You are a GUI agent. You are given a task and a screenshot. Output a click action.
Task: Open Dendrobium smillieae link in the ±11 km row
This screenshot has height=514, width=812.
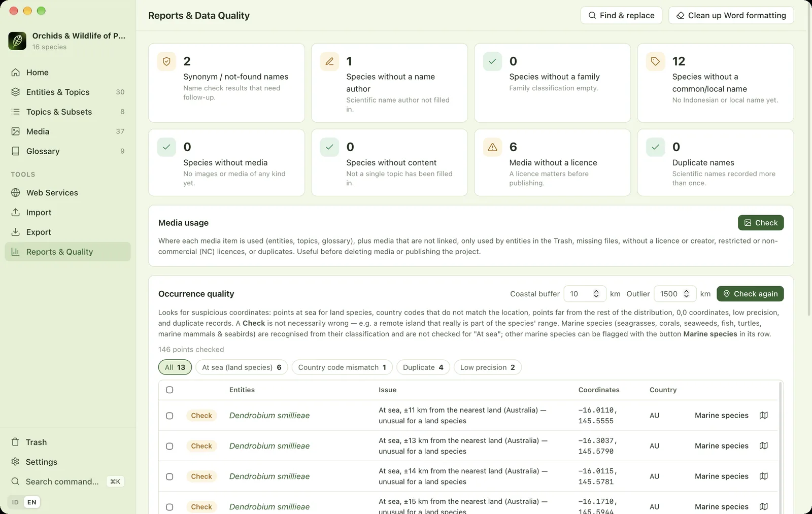(x=269, y=415)
